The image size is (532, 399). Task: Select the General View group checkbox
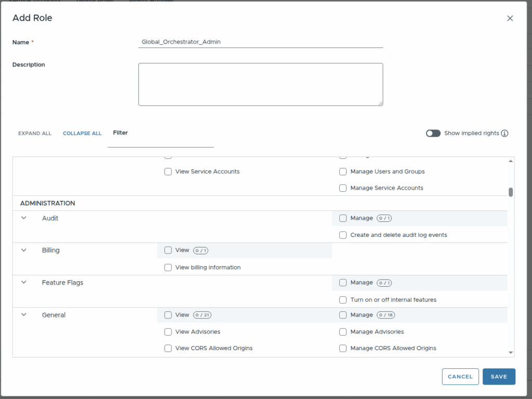click(x=168, y=315)
